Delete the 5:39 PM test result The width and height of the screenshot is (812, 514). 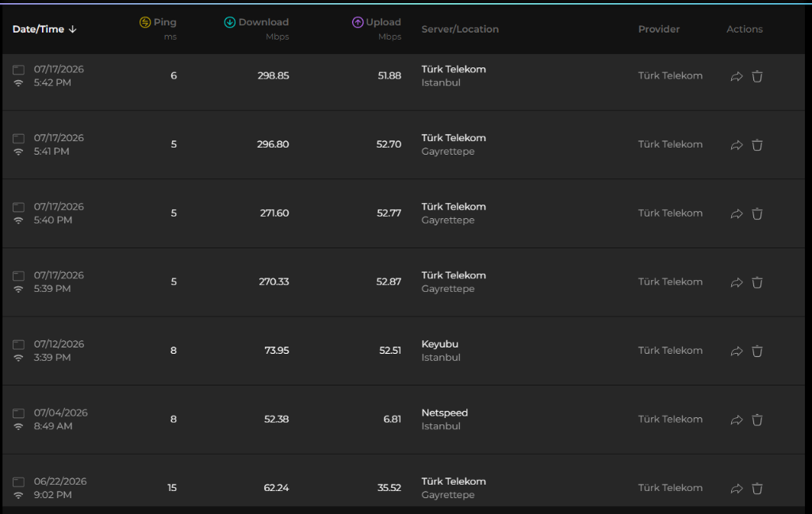(757, 282)
